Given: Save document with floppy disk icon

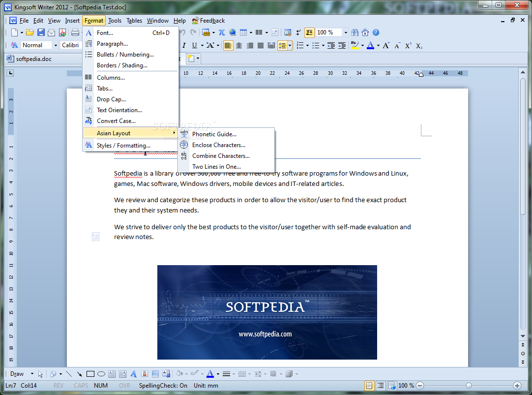Looking at the screenshot, I should pyautogui.click(x=41, y=32).
